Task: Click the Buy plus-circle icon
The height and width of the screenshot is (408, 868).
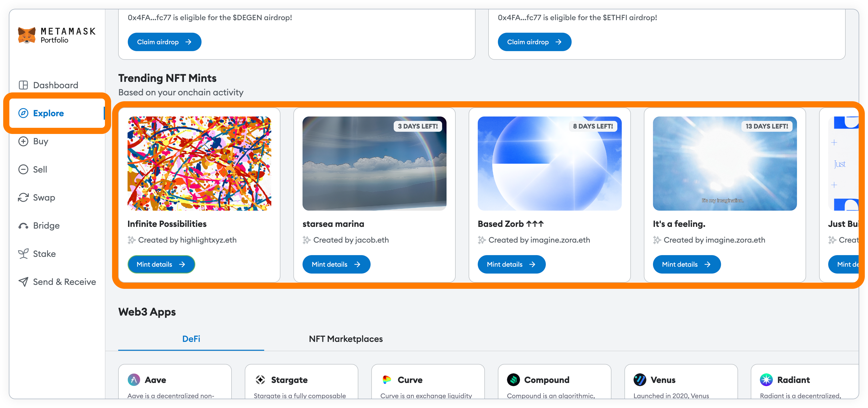Action: tap(23, 141)
